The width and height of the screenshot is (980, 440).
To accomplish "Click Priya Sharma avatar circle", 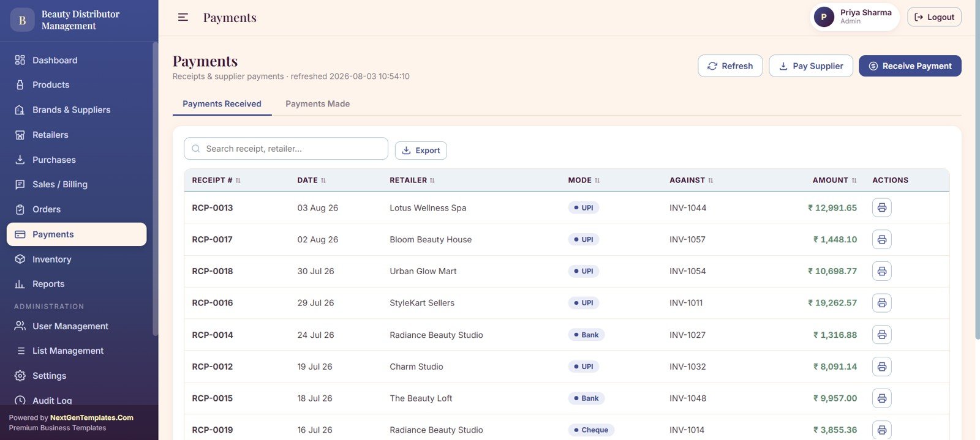I will pyautogui.click(x=824, y=17).
